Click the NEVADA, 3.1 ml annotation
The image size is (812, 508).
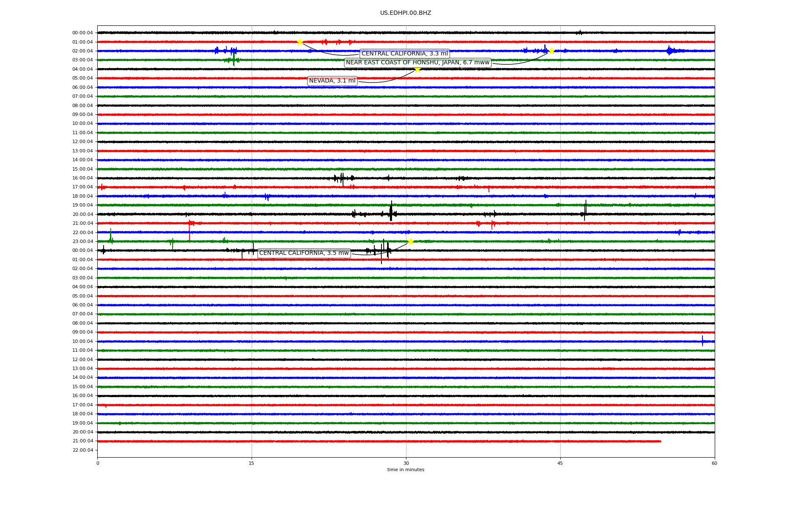click(332, 81)
